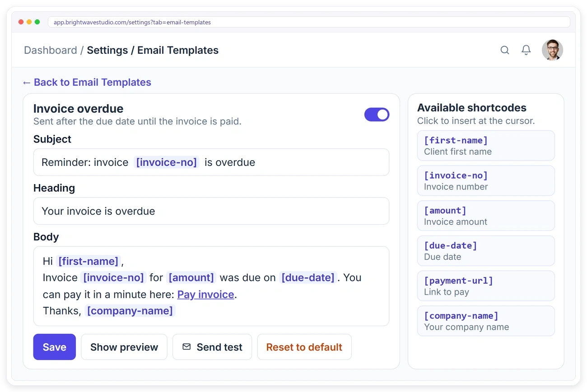This screenshot has height=392, width=587.
Task: Open the user profile avatar
Action: (x=552, y=50)
